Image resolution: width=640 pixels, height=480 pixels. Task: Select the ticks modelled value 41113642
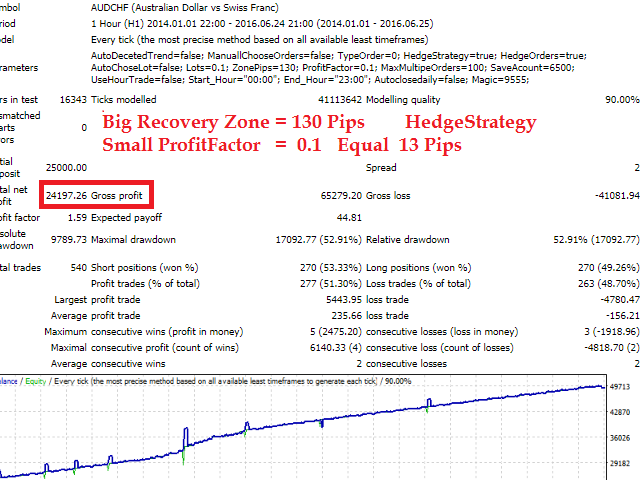click(340, 100)
